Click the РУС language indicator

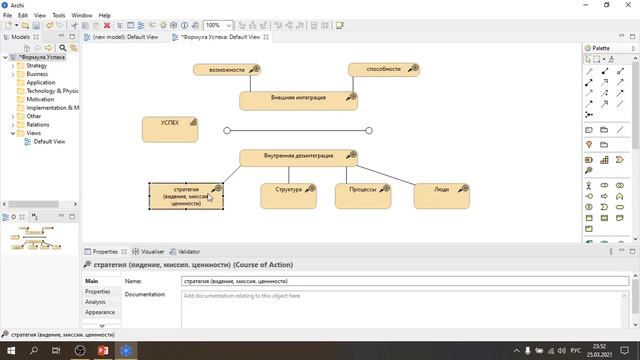point(576,351)
